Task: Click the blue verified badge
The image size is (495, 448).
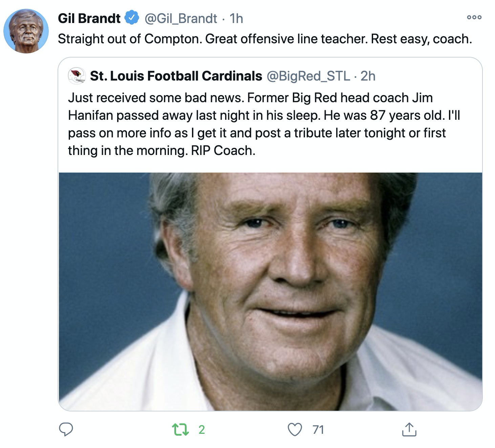Action: (x=132, y=18)
